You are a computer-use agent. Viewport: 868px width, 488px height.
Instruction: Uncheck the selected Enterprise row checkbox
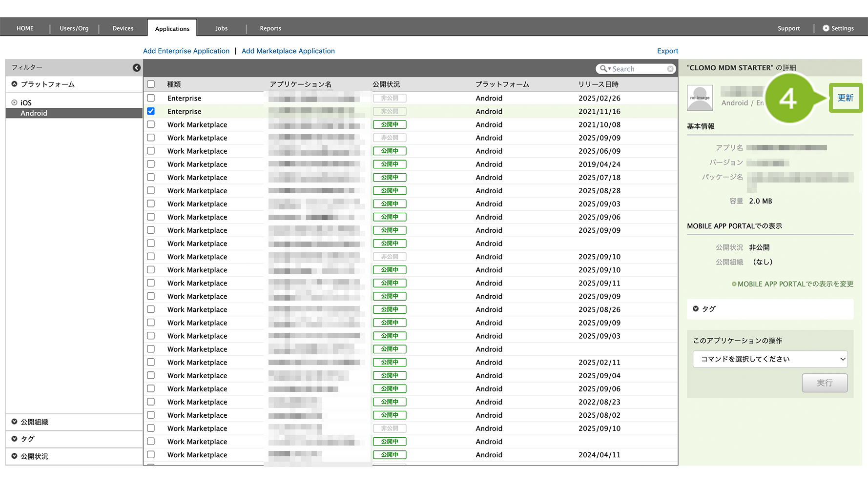[151, 111]
